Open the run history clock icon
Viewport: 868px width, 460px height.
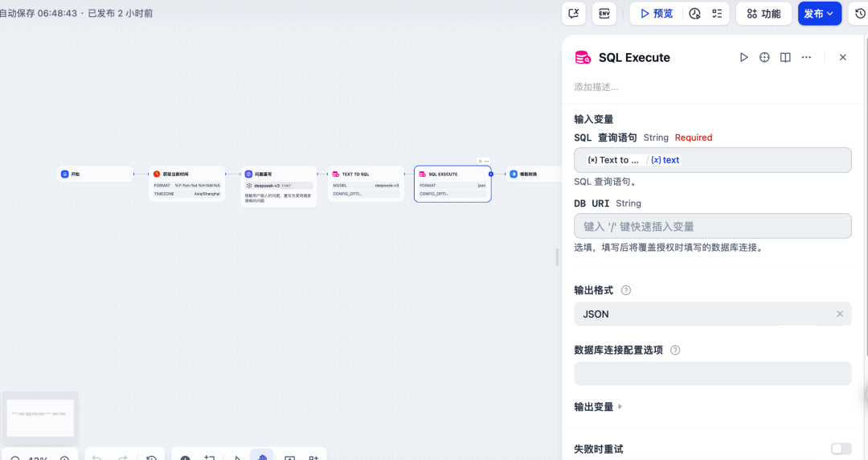click(694, 14)
